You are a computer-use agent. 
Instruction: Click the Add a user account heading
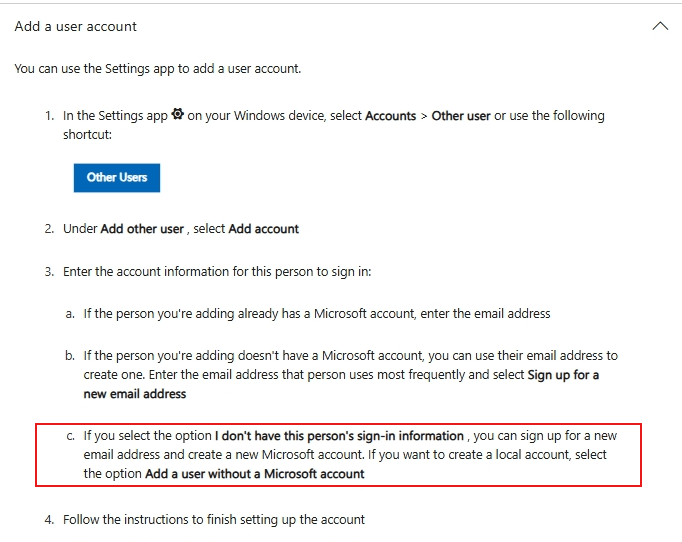click(76, 26)
